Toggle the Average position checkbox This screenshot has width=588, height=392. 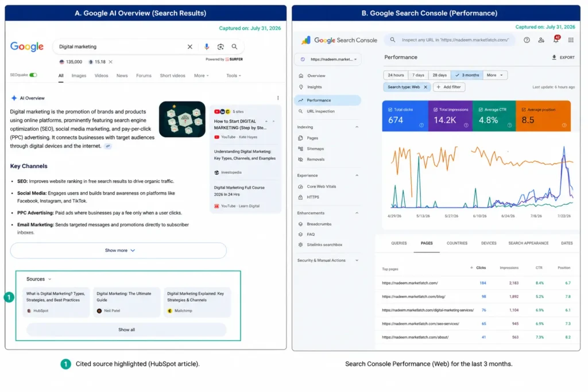524,110
